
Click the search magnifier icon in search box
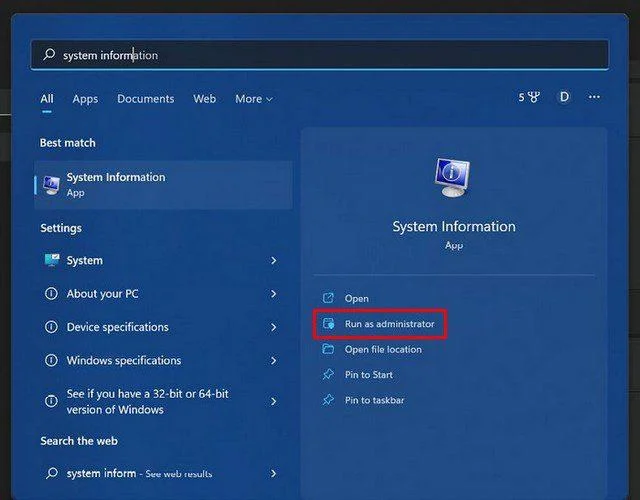pyautogui.click(x=49, y=54)
